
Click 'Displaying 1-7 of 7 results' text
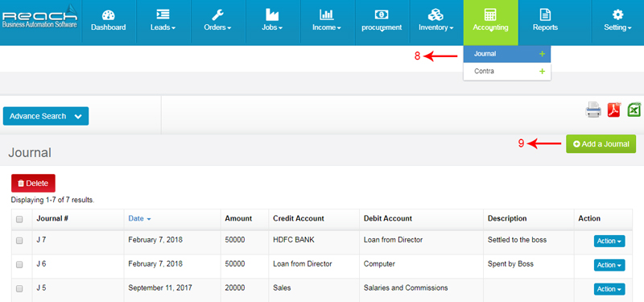[52, 201]
